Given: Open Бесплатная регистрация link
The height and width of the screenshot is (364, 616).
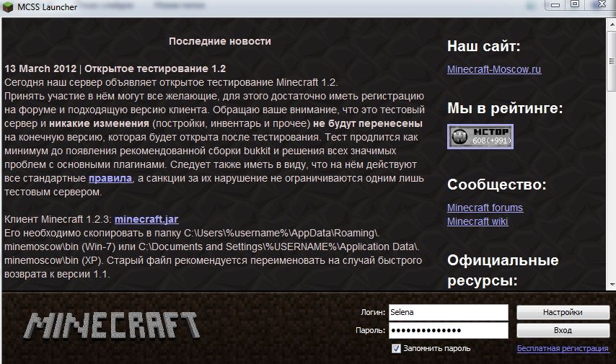Looking at the screenshot, I should click(x=563, y=348).
